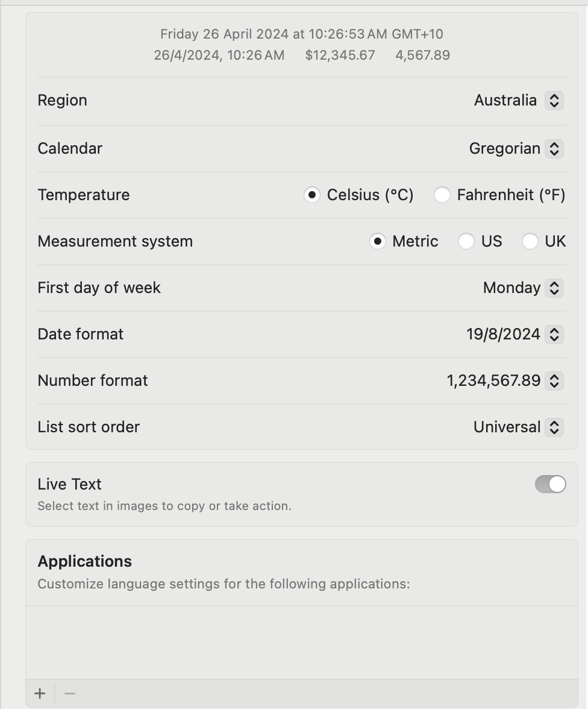Screen dimensions: 588x709
Task: Open the Date format dropdown
Action: point(554,334)
